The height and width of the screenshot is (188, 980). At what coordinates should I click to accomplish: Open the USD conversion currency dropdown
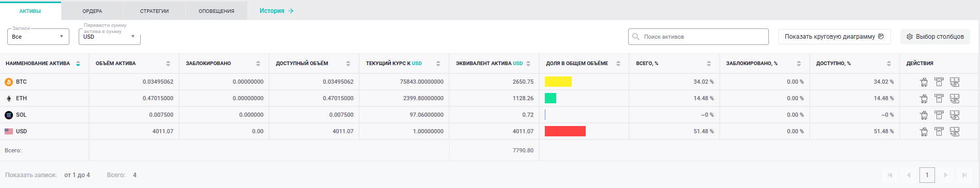110,37
